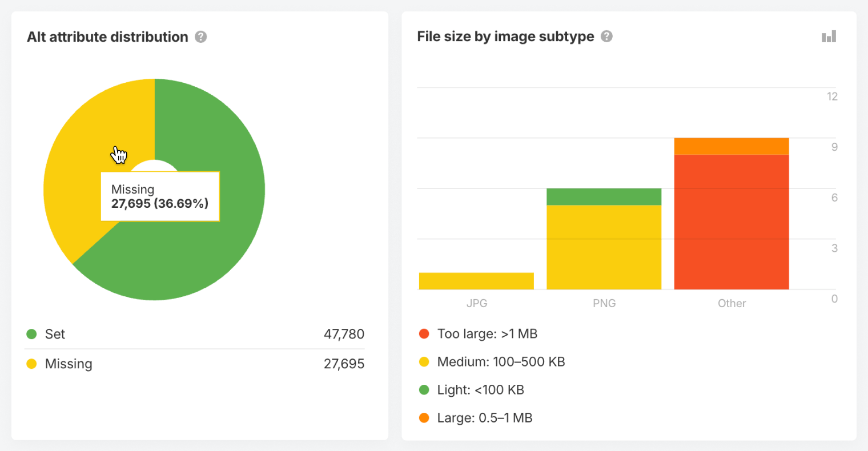The height and width of the screenshot is (451, 868).
Task: Click the orange Large legend dot
Action: tap(424, 417)
